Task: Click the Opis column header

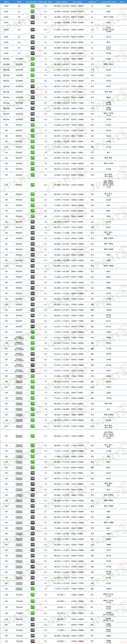Action: (122, 2)
